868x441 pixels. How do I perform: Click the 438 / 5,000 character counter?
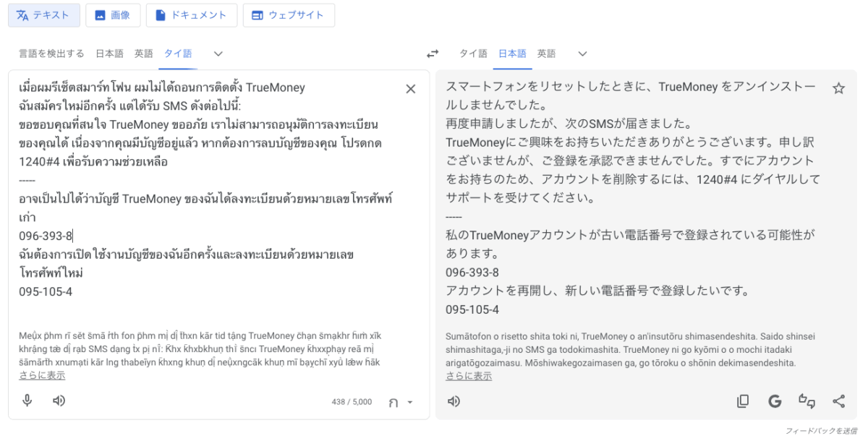[352, 402]
